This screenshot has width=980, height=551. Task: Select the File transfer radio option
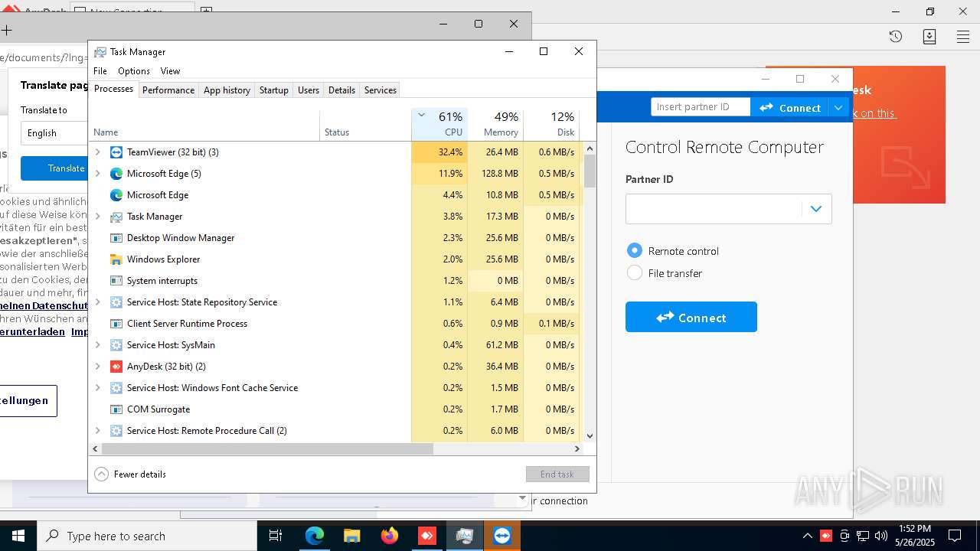click(634, 272)
